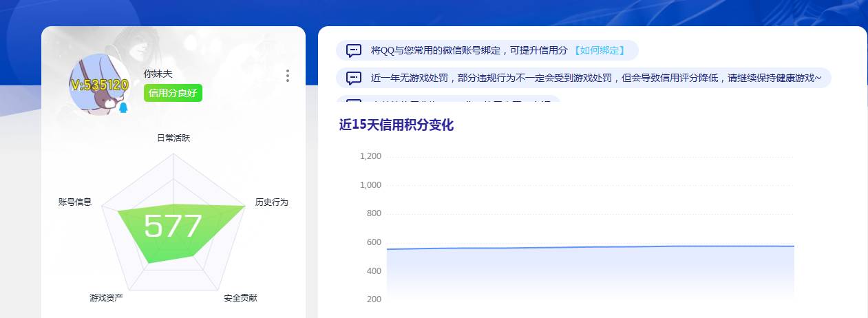
Task: Click the username 你妹夫
Action: pyautogui.click(x=158, y=74)
